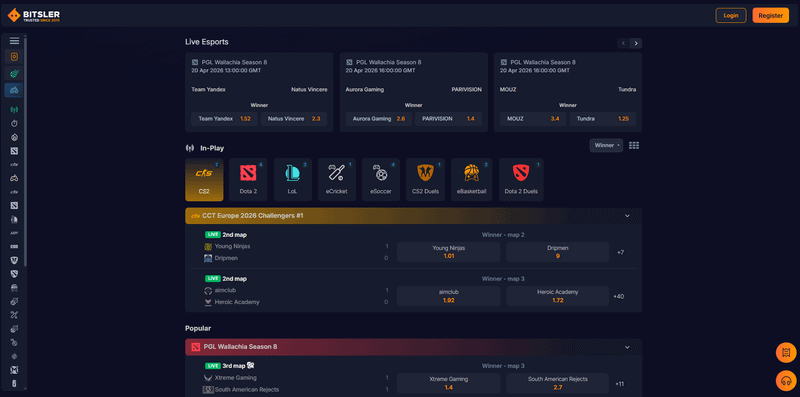
Task: Open the bet slip floating icon
Action: (x=786, y=353)
